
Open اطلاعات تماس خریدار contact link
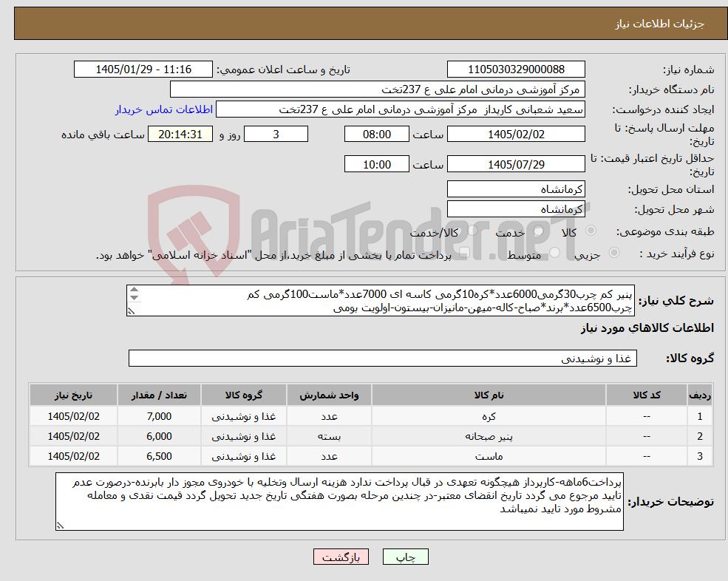tap(164, 109)
